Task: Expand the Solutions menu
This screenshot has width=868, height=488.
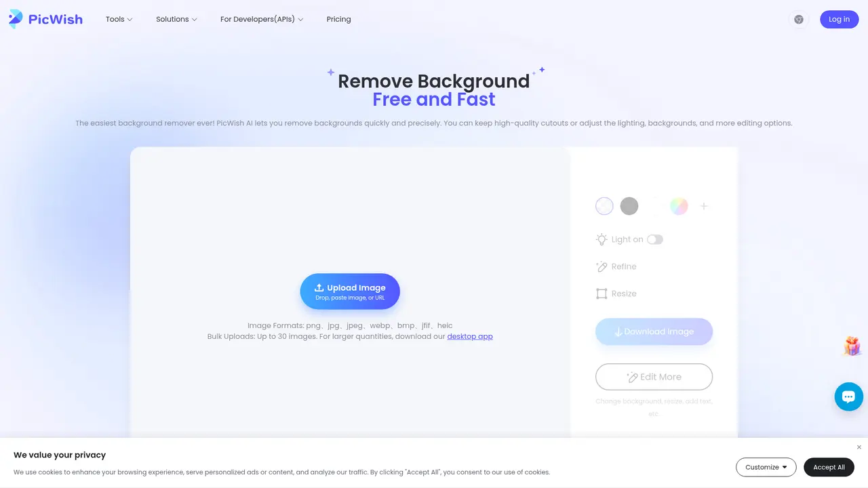Action: point(176,19)
